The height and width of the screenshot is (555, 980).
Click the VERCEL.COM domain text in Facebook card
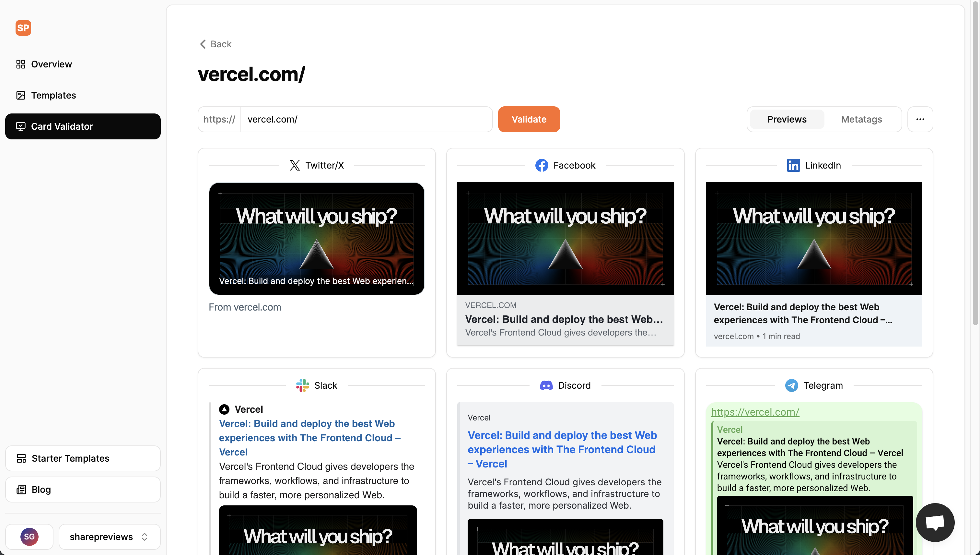coord(491,305)
